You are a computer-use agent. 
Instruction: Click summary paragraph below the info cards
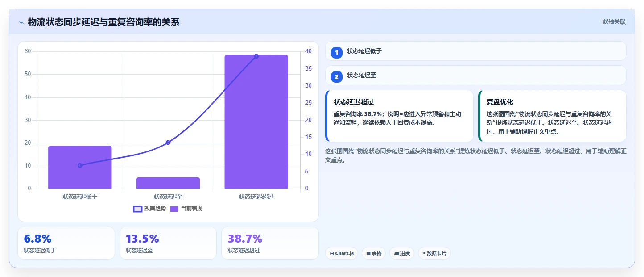pos(476,155)
